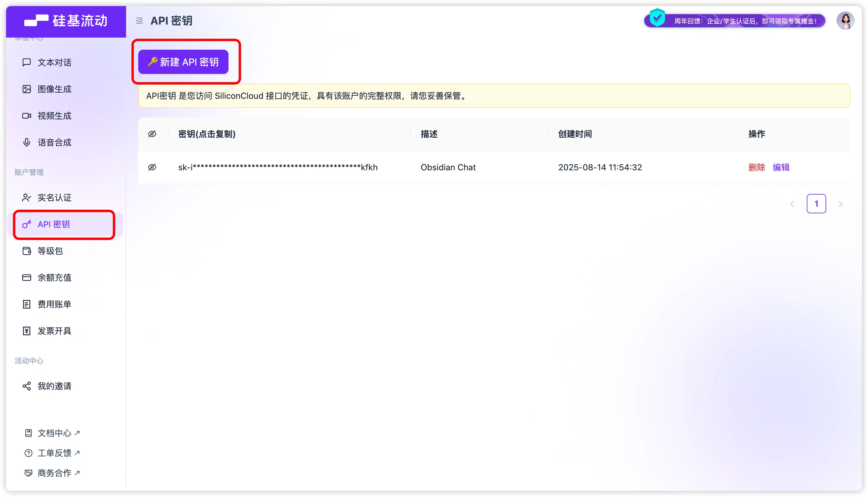This screenshot has height=497, width=868.
Task: Click the video generation camera icon
Action: pos(27,116)
